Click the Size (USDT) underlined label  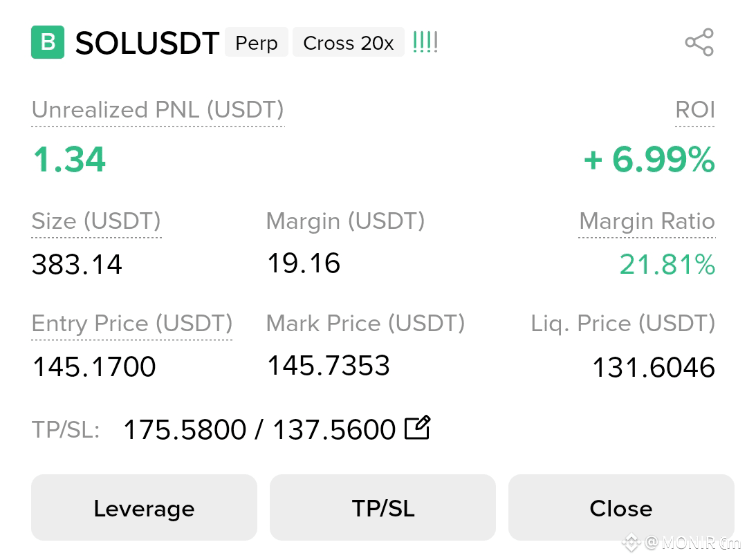point(96,221)
